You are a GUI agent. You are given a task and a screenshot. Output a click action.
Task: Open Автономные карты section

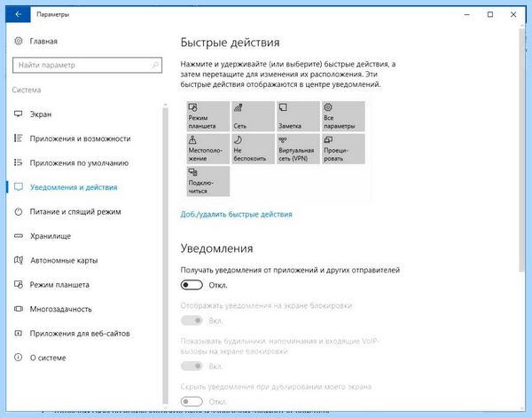pos(56,260)
